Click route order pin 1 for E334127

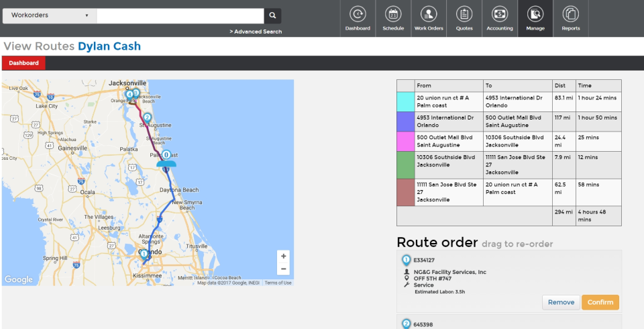(406, 261)
